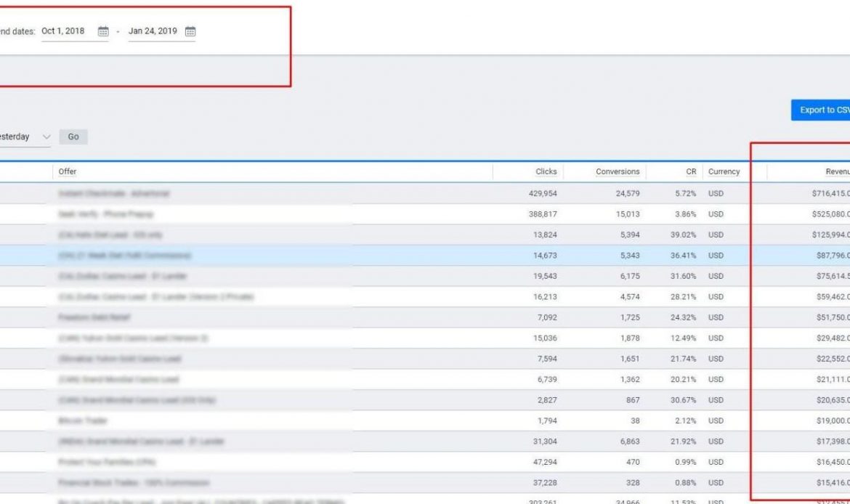The width and height of the screenshot is (850, 504).
Task: Select the clicks value 2,827
Action: pyautogui.click(x=547, y=400)
